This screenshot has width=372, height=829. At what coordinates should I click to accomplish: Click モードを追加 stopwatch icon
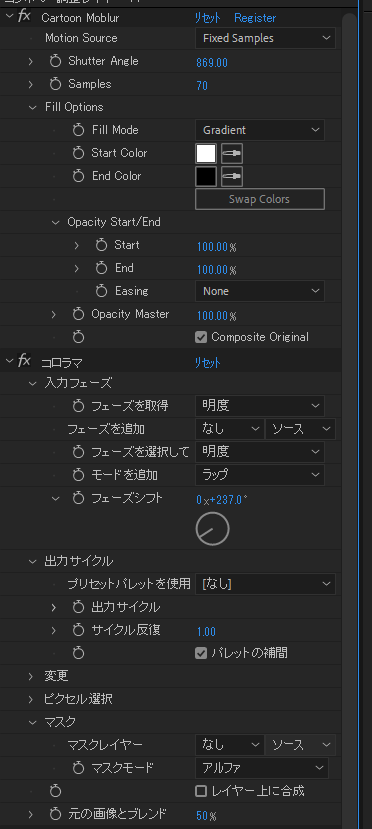click(x=78, y=475)
